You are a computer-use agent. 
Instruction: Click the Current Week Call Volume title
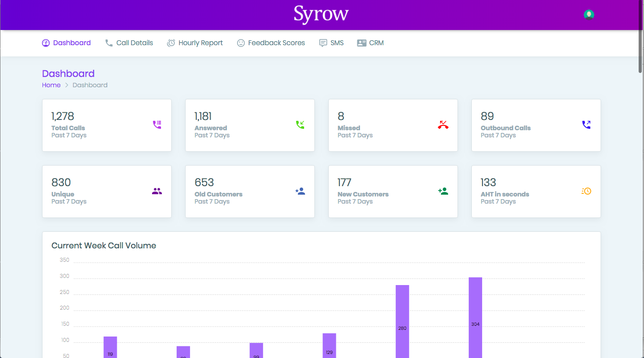click(x=104, y=246)
